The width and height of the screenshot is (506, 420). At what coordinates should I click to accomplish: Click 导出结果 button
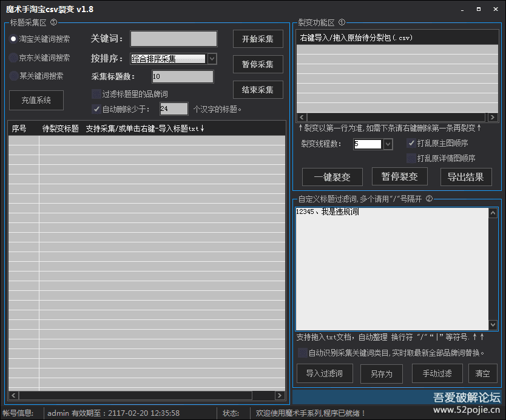pyautogui.click(x=466, y=177)
